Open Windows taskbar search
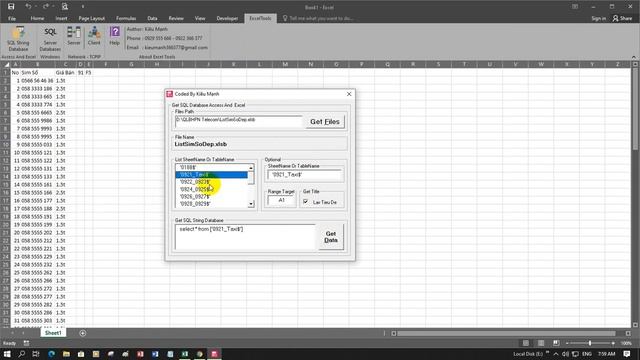Image resolution: width=640 pixels, height=360 pixels. pyautogui.click(x=22, y=354)
